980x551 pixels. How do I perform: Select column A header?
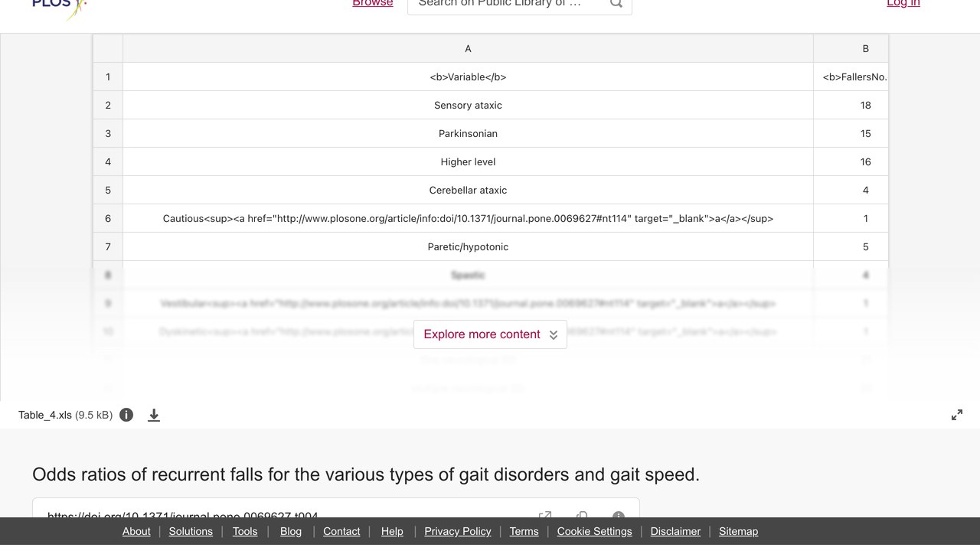[x=468, y=48]
